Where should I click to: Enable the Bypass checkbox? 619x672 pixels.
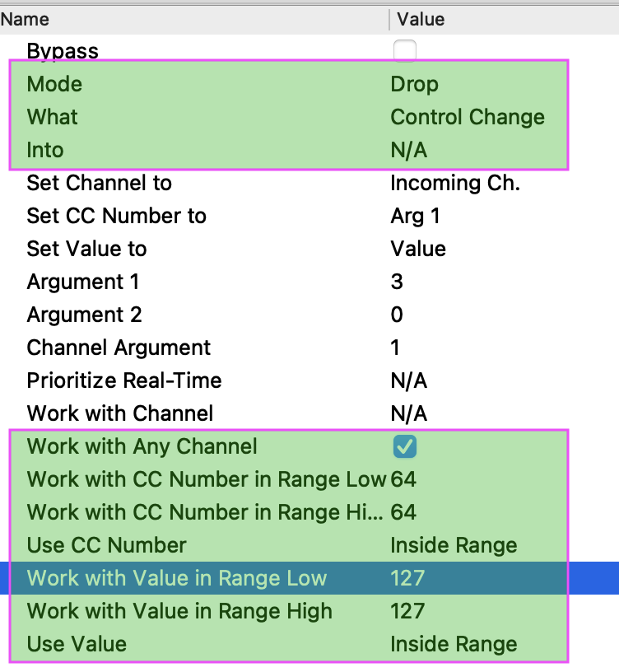coord(404,51)
